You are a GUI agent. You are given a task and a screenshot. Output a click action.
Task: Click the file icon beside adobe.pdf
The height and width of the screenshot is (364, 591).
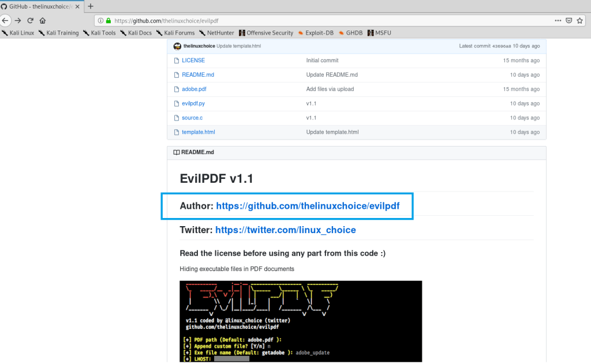point(177,89)
